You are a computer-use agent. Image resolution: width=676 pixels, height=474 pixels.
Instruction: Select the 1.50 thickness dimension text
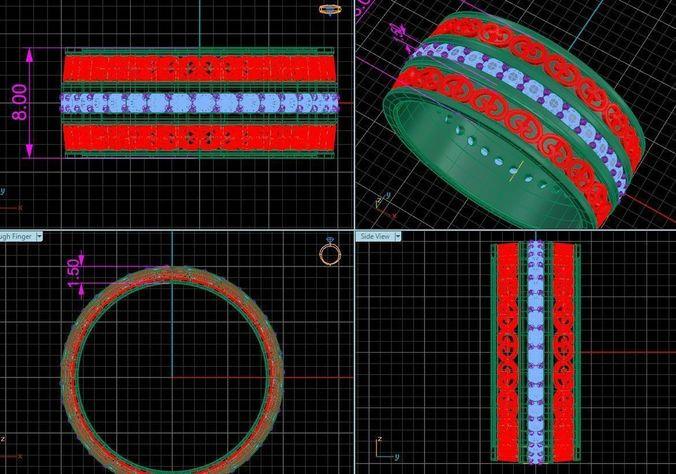click(74, 273)
